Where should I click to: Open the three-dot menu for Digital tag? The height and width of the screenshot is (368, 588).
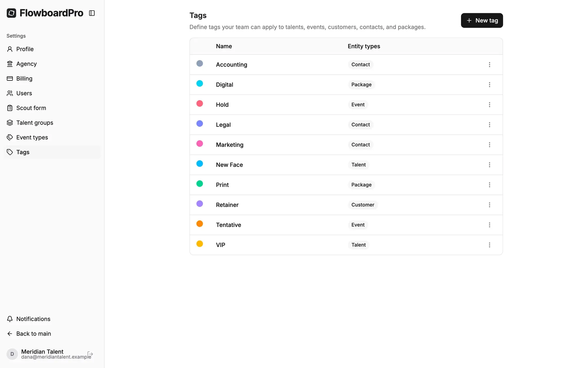(490, 84)
